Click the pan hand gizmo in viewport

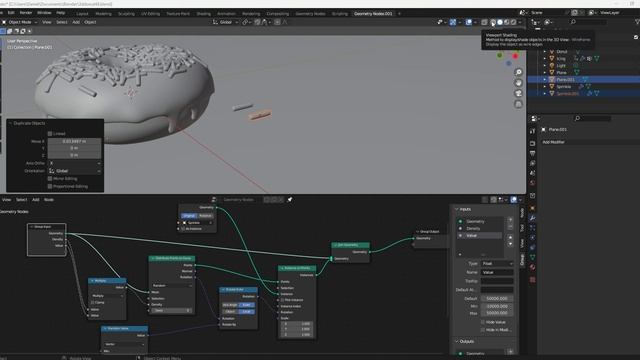pos(518,83)
